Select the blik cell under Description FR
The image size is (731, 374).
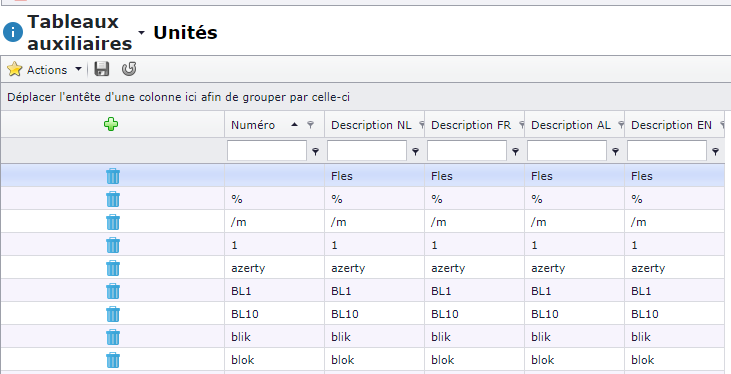coord(475,337)
